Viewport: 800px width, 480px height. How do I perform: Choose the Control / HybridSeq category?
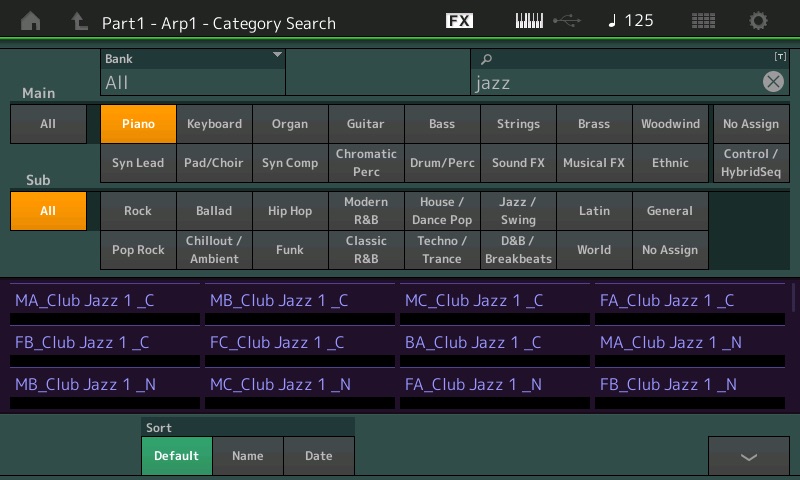point(751,163)
